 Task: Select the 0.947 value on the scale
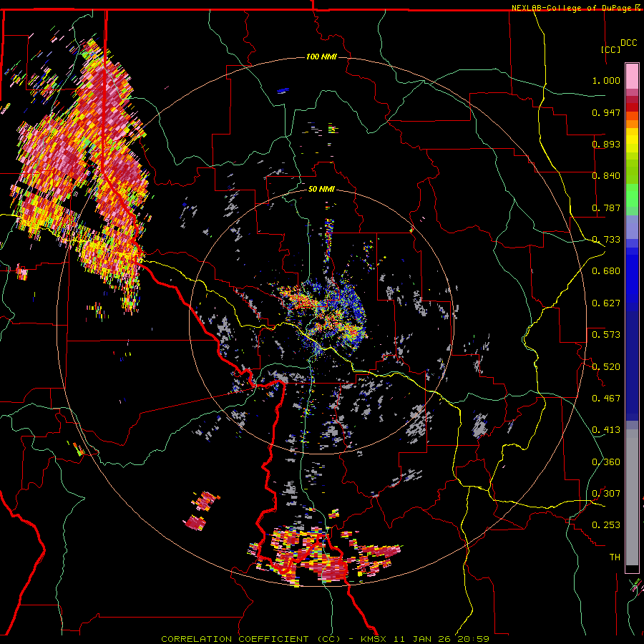click(x=606, y=112)
